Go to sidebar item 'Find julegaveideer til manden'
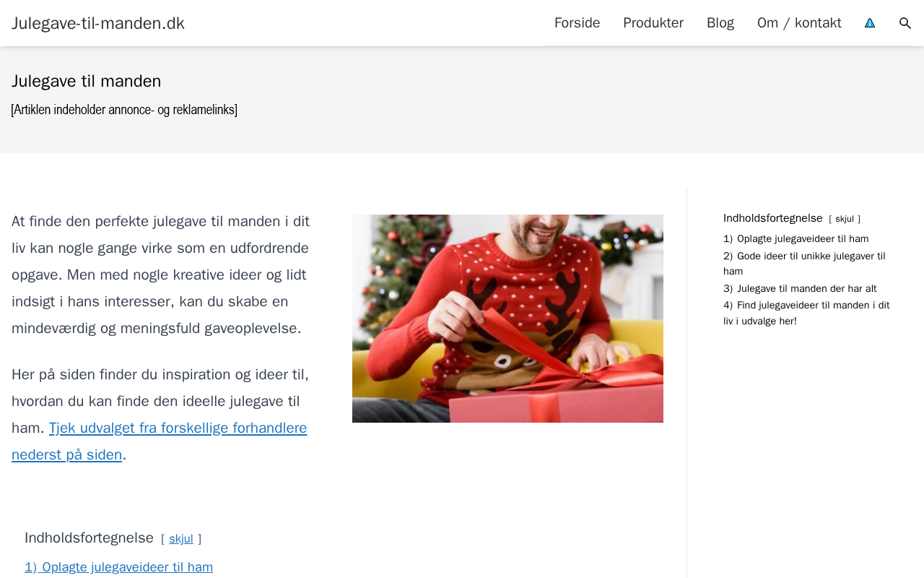Viewport: 924px width, 578px height. coord(806,313)
